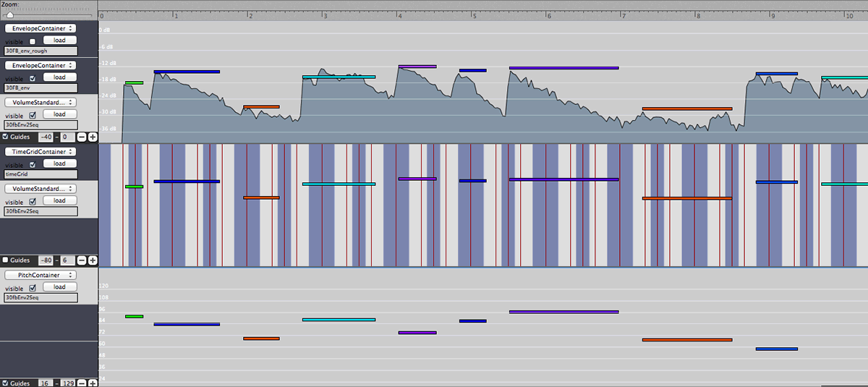
Task: Select the cyan note bar in pitch panel
Action: click(339, 320)
